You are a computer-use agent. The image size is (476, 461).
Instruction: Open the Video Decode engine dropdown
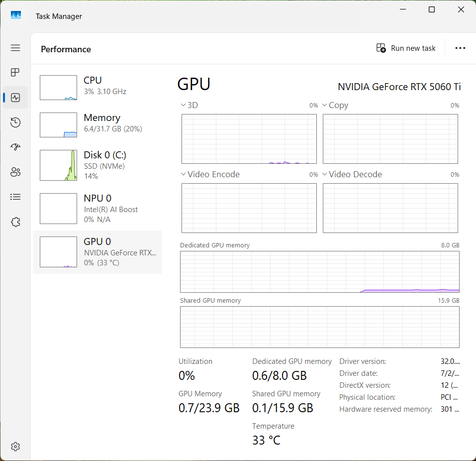(x=352, y=174)
